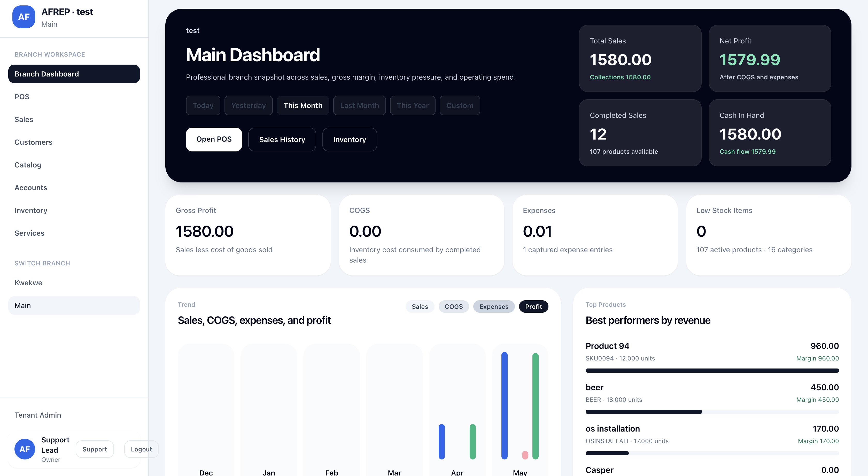Screen dimensions: 868x476
Task: Open Catalog from the sidebar
Action: [x=74, y=165]
